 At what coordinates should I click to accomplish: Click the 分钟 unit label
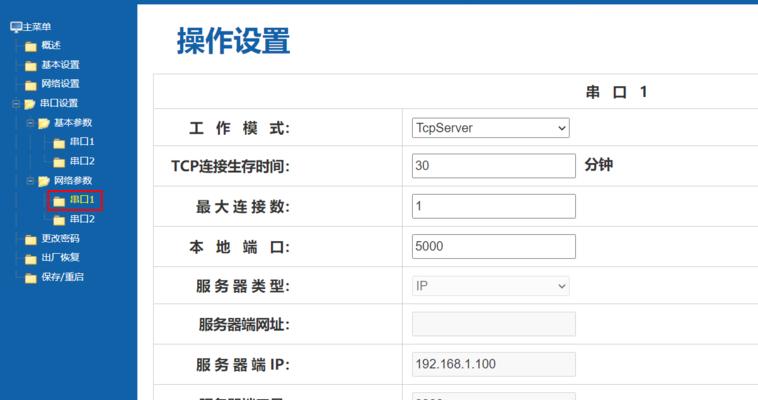pos(598,165)
